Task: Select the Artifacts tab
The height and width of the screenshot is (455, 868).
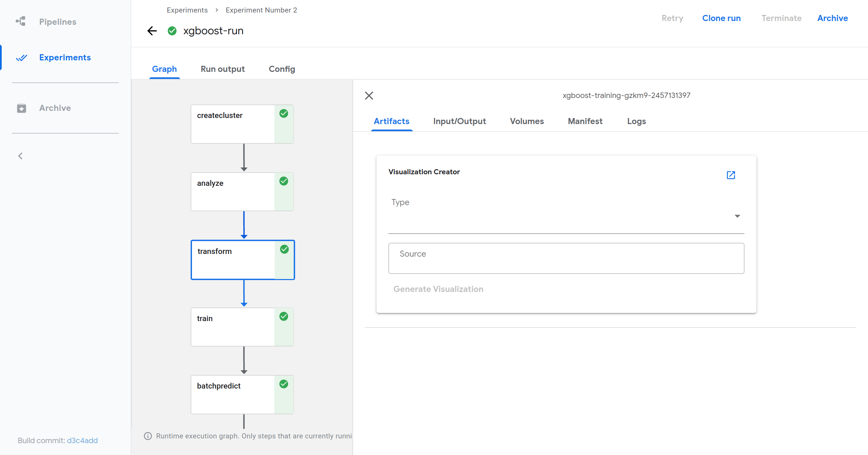Action: (391, 121)
